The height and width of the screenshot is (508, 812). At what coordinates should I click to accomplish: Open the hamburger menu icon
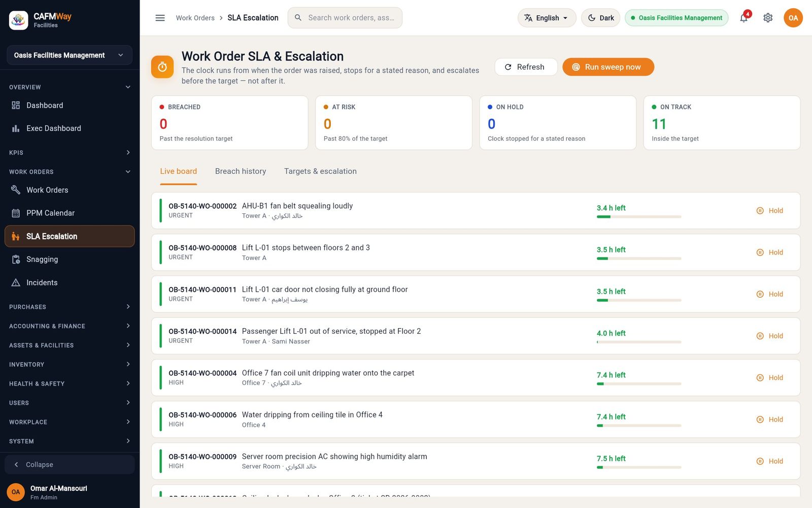point(160,18)
